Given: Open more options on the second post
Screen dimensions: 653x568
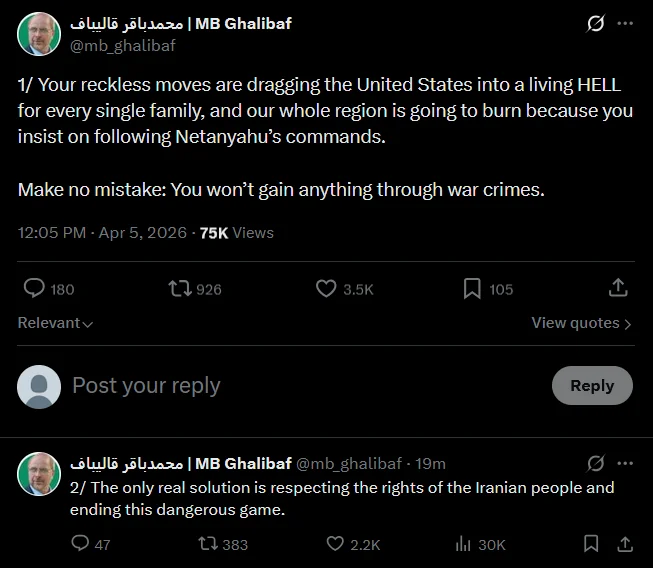Looking at the screenshot, I should point(625,464).
